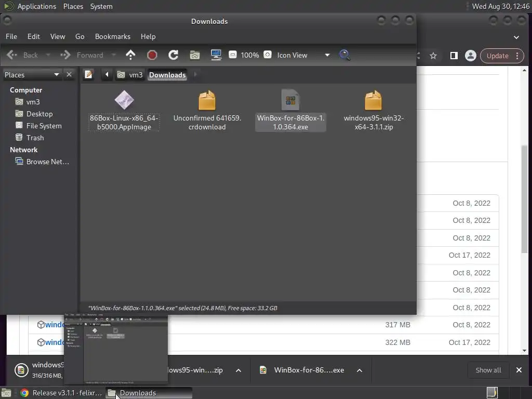Open the WinBox-for-86....exe download item

[x=302, y=370]
